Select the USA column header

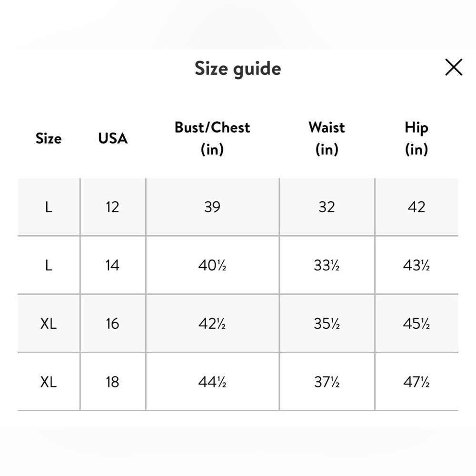[113, 139]
